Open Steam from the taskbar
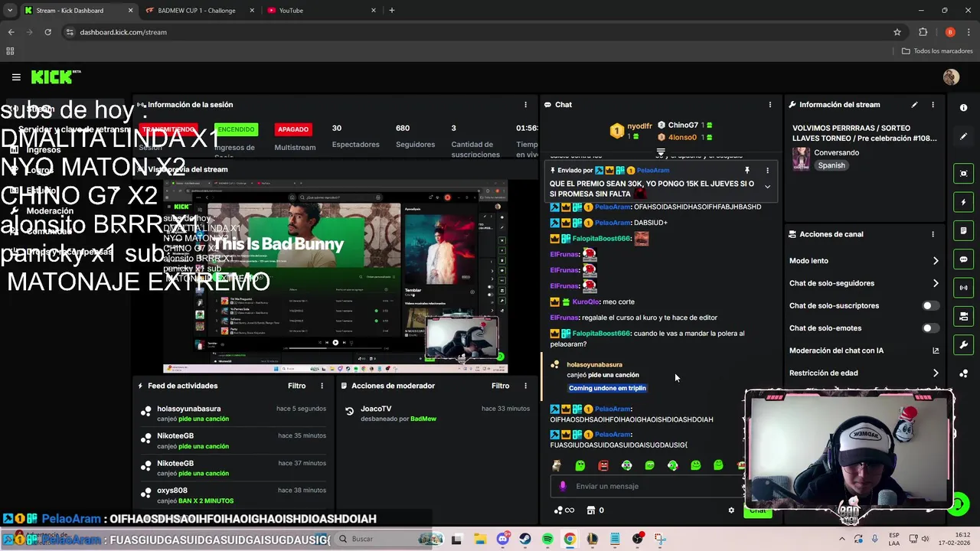This screenshot has height=551, width=980. (524, 540)
